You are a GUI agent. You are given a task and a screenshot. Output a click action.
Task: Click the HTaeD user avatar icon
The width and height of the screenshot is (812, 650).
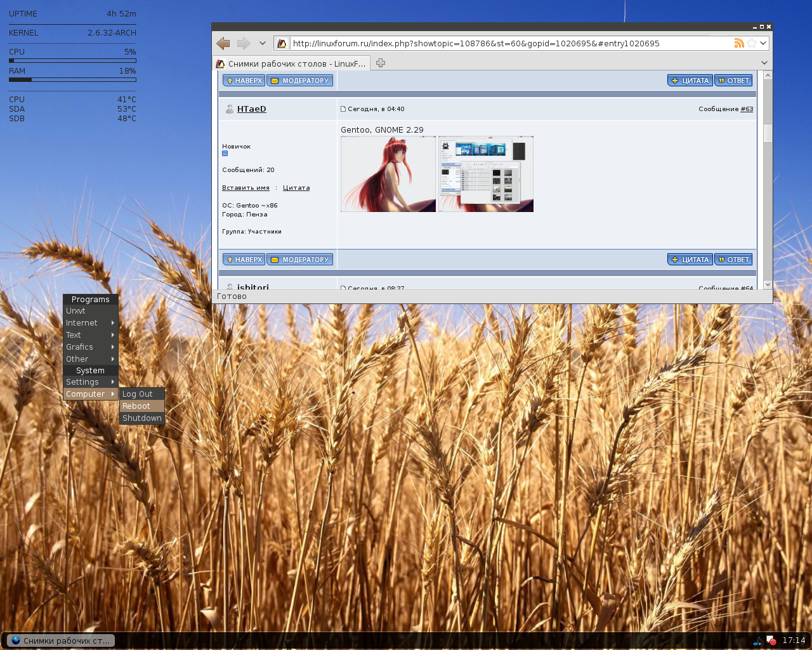[230, 109]
